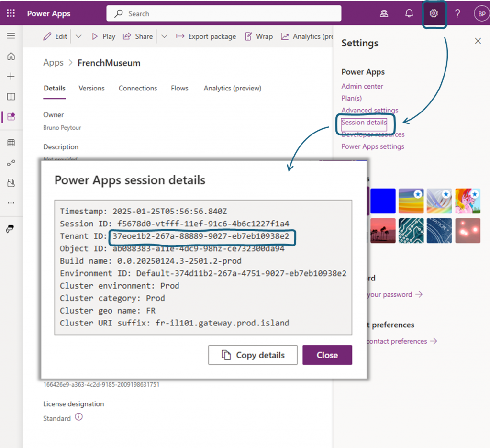Viewport: 490px width, 448px height.
Task: Close the session details dialog
Action: click(x=327, y=355)
